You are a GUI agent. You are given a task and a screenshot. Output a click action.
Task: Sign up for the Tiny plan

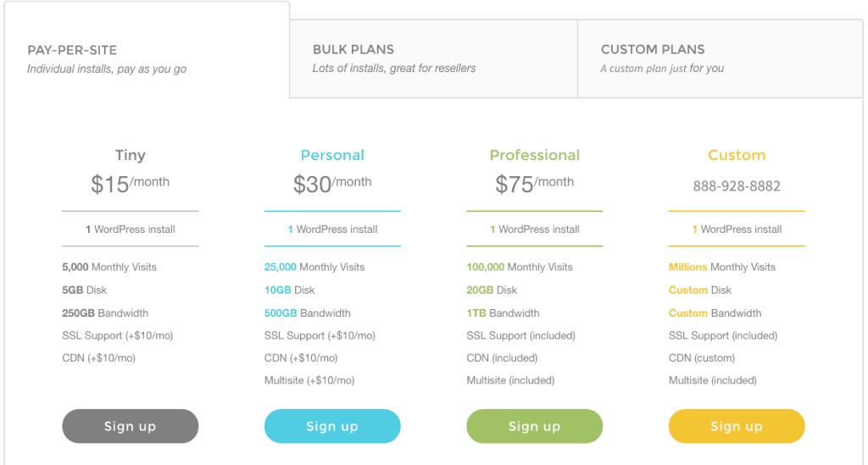click(x=130, y=426)
